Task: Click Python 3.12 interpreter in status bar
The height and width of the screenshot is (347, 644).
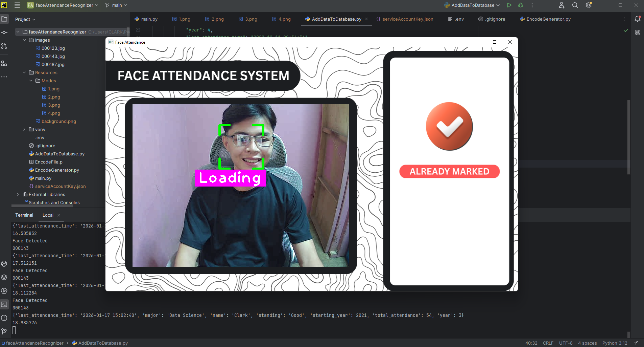Action: coord(615,343)
